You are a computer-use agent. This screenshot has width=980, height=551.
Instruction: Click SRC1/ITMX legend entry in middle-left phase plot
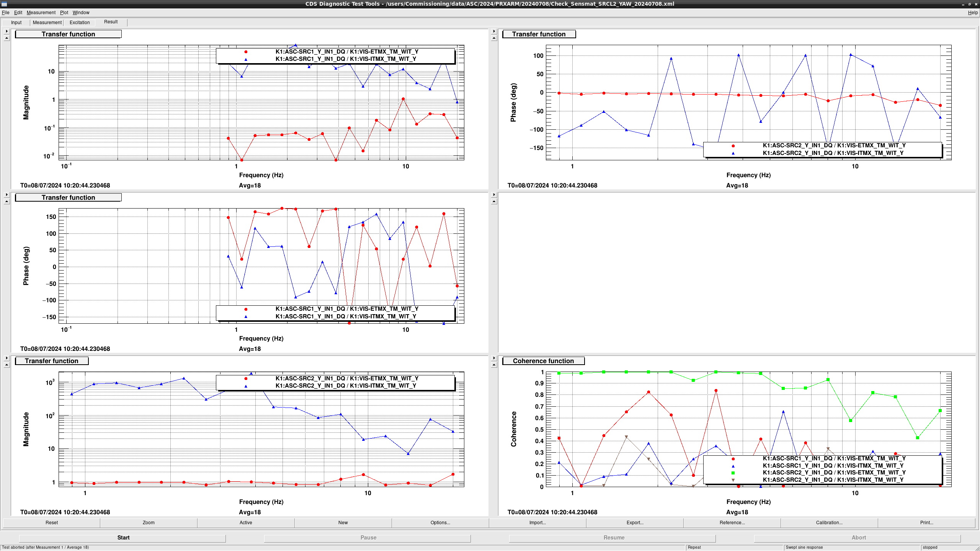coord(345,316)
